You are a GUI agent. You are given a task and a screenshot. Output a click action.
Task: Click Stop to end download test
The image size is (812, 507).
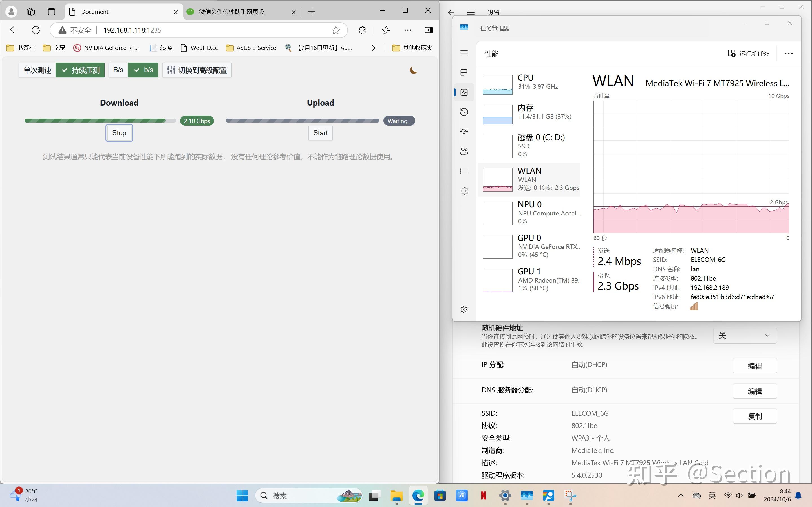pyautogui.click(x=119, y=133)
